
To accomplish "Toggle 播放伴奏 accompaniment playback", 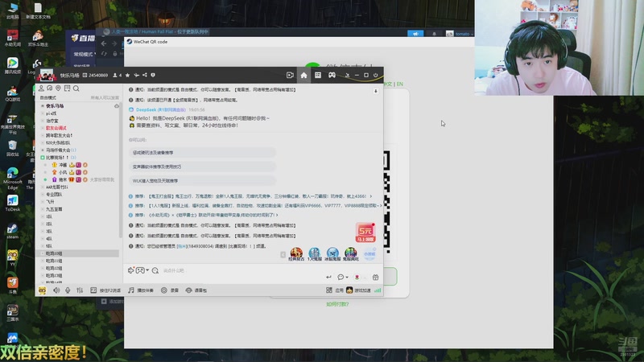I will click(140, 290).
